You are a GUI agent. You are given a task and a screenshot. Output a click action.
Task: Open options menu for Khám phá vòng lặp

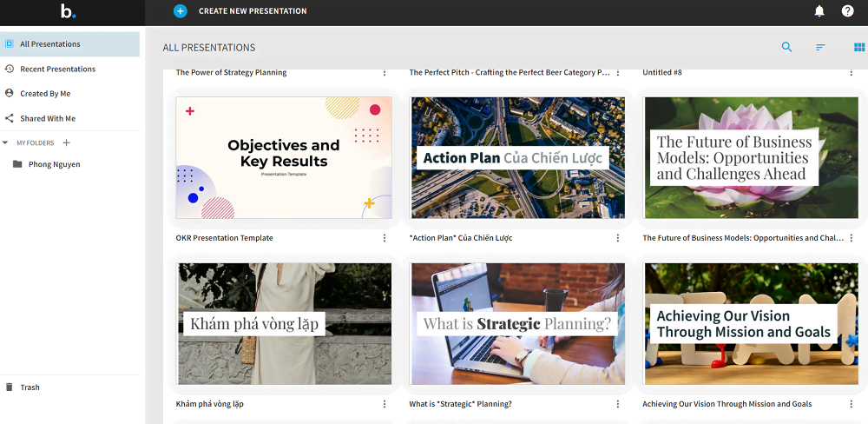tap(385, 404)
